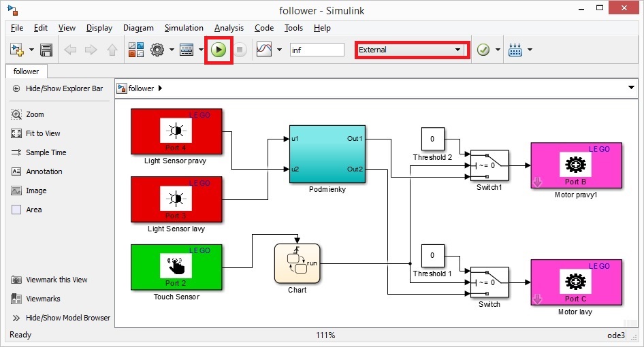
Task: Select the Annotation tool
Action: point(37,171)
